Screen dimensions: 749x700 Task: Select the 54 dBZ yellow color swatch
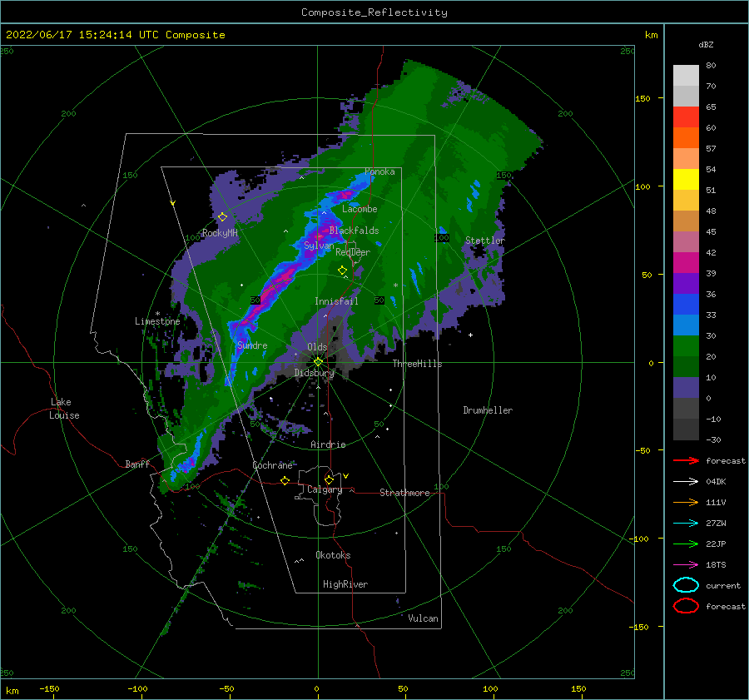[686, 179]
